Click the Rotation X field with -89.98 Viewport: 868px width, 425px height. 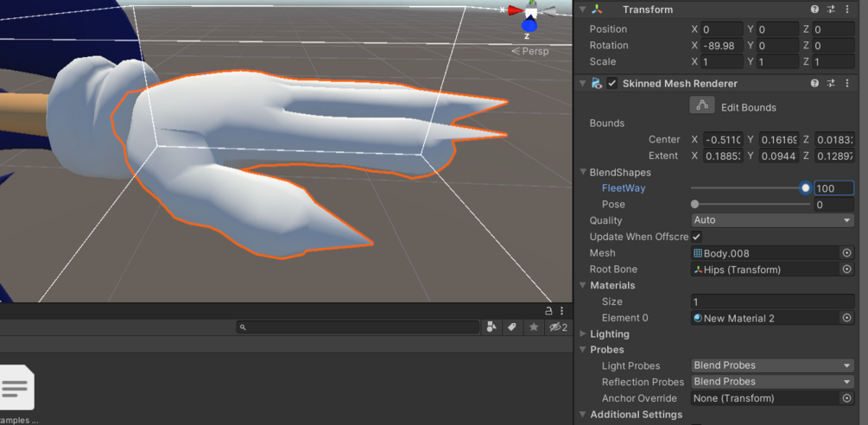coord(722,46)
